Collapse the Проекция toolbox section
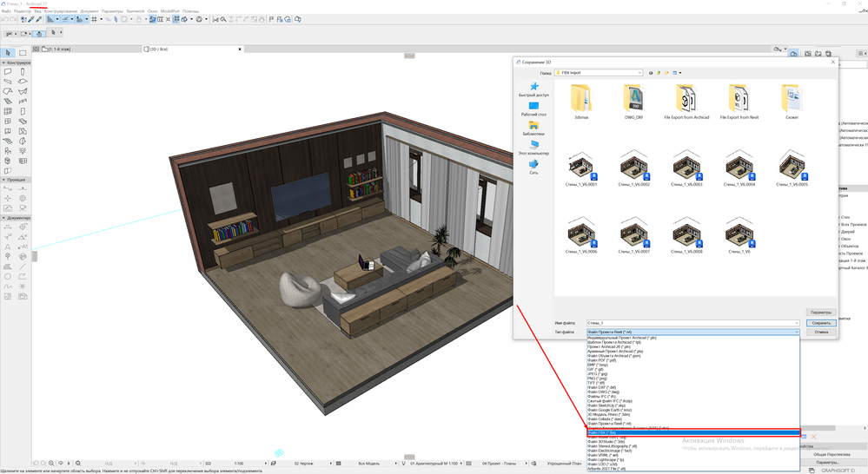 click(3, 180)
